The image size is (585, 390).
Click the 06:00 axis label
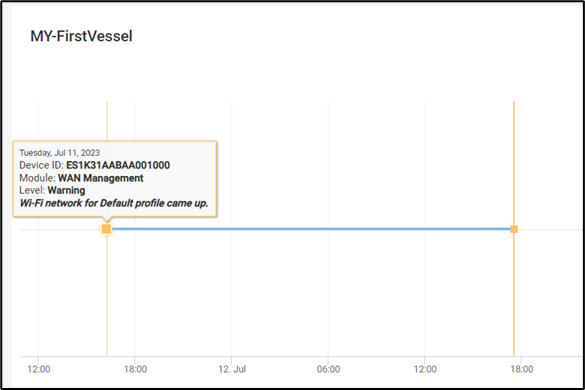(328, 369)
